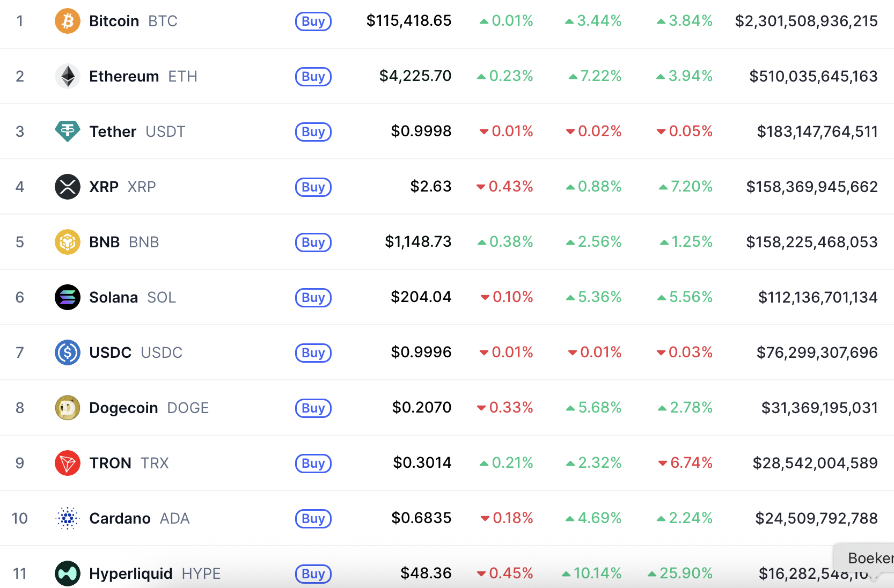Screen dimensions: 894x588
Task: Click the USDC logo icon
Action: tap(68, 352)
